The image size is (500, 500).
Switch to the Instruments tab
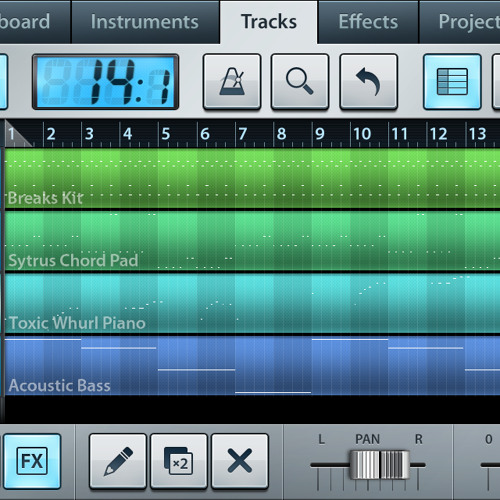(x=145, y=22)
